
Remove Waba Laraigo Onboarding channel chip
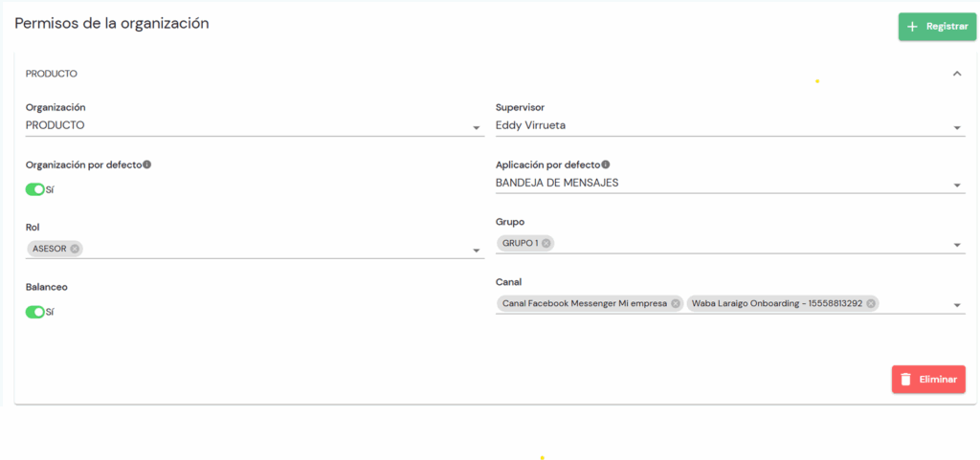871,303
